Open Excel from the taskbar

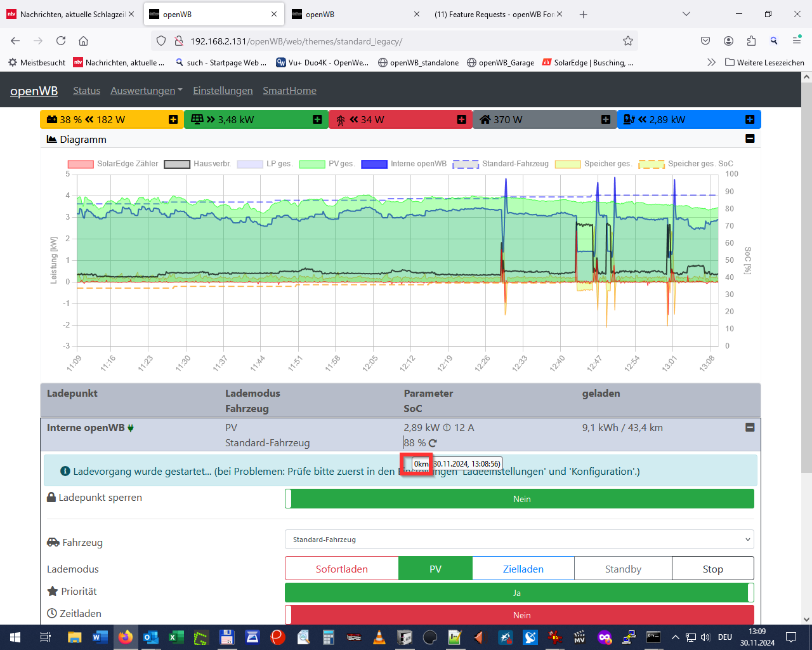176,637
